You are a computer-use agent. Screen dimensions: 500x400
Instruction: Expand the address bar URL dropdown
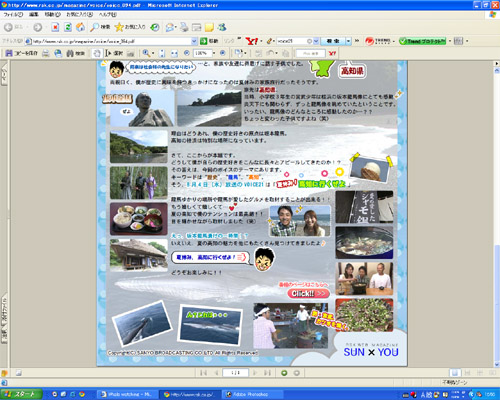(x=194, y=41)
